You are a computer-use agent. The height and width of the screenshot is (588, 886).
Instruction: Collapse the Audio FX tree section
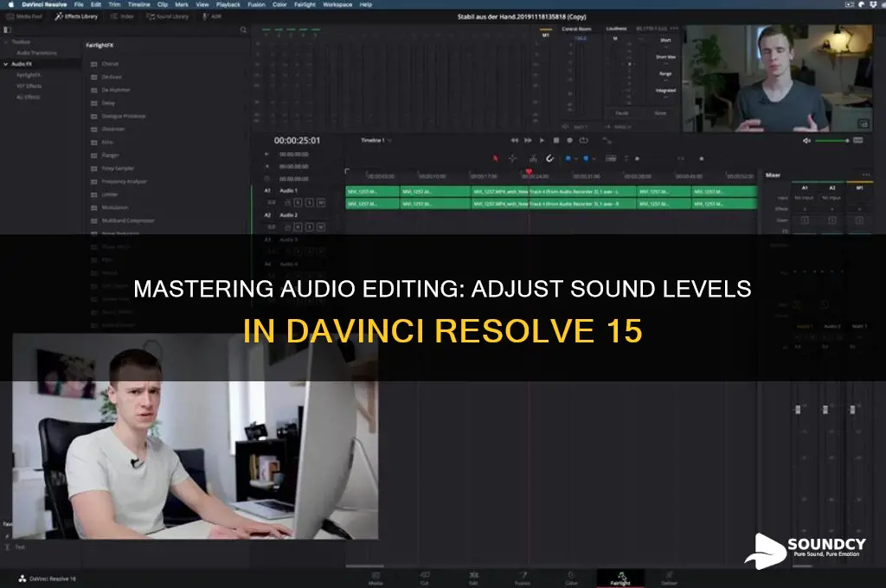point(6,64)
